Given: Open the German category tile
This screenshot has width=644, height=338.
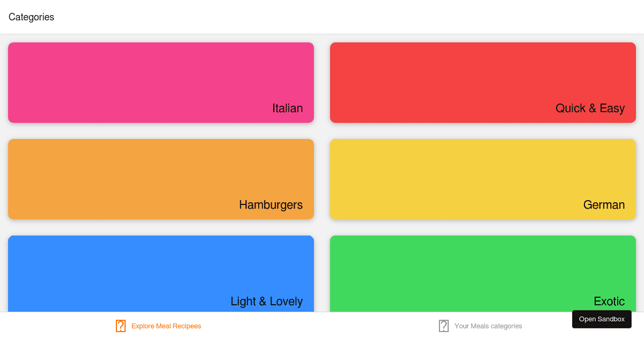Looking at the screenshot, I should [482, 179].
